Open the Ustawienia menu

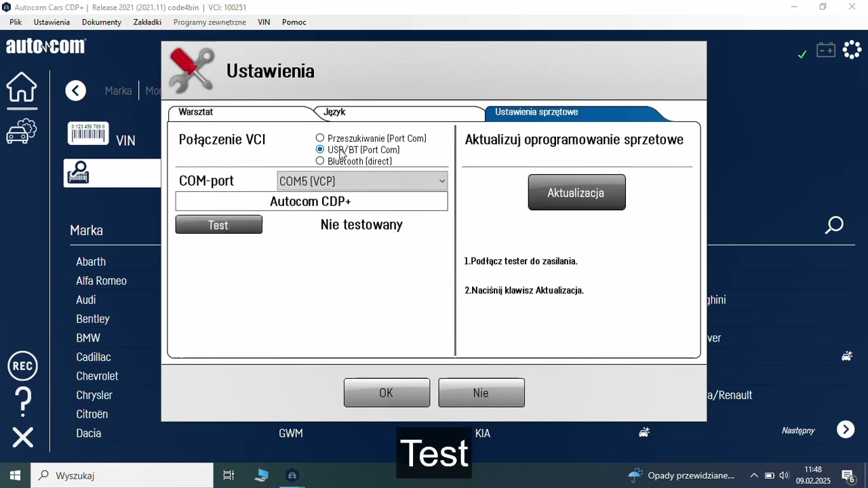point(52,22)
